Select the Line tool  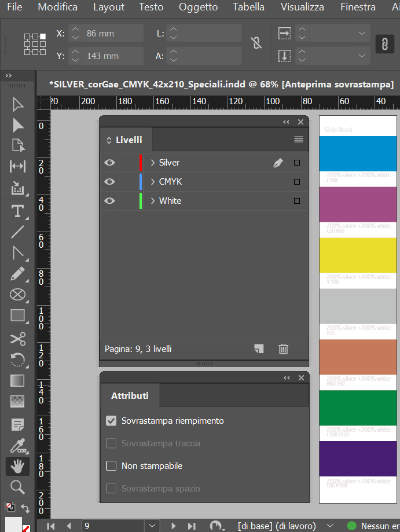point(17,232)
